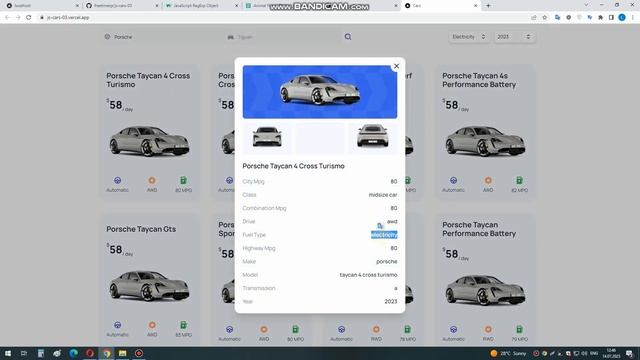This screenshot has height=360, width=640.
Task: Click the 'City Mpg' label
Action: tap(253, 181)
